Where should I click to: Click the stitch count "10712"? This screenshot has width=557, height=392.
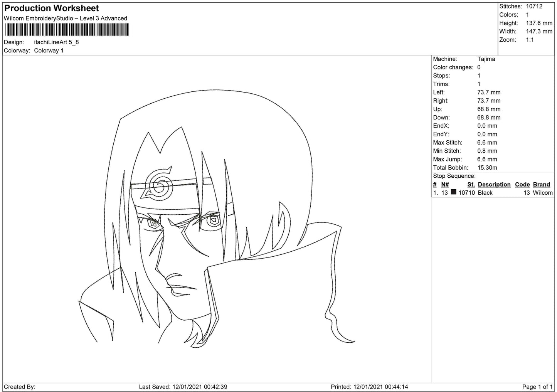point(534,6)
